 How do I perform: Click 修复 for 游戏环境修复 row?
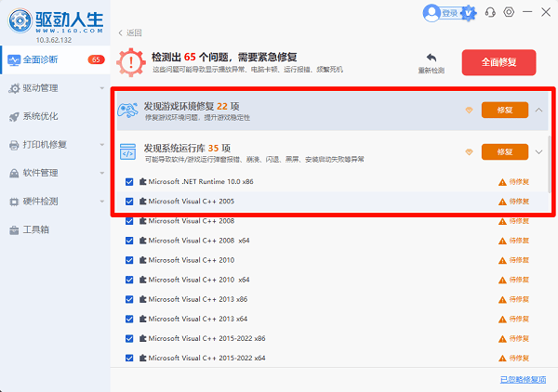click(505, 110)
